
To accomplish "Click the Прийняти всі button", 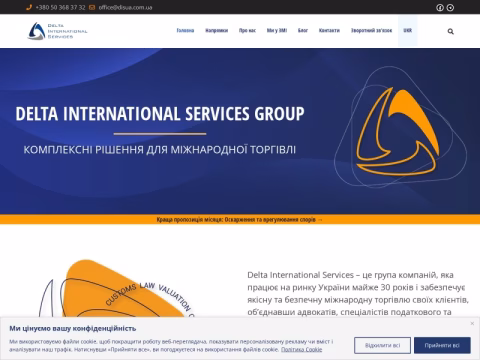I will click(442, 345).
